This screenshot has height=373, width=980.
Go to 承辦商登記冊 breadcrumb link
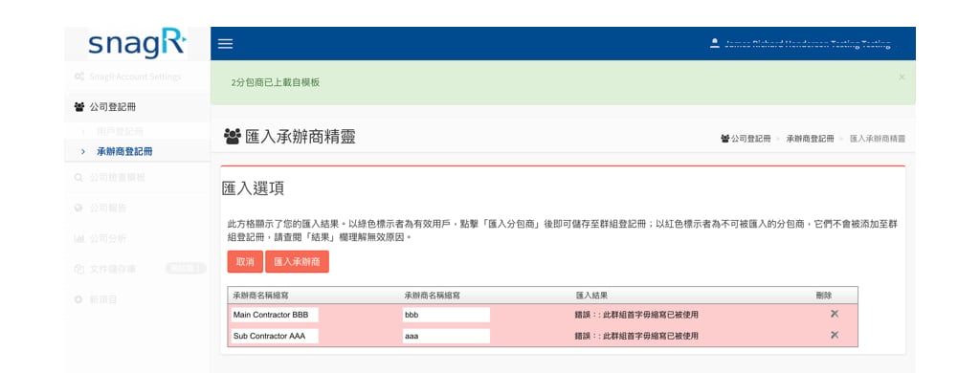pos(810,139)
